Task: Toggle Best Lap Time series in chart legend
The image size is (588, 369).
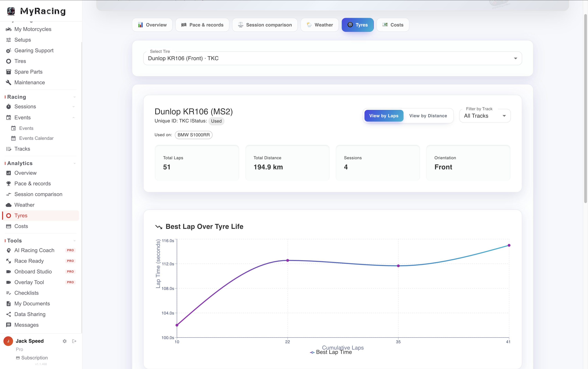Action: pyautogui.click(x=331, y=352)
